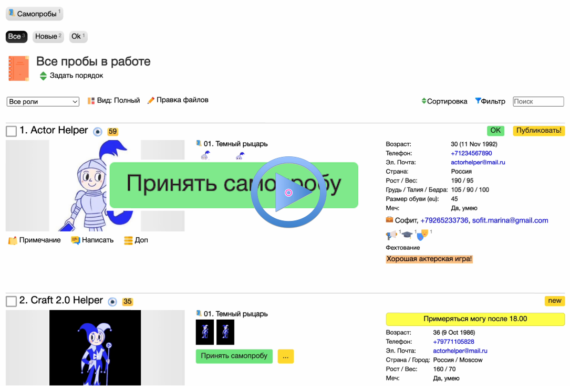Click the Примеряться могу после 18.00 banner
Screen dimensions: 570x392
coord(475,319)
